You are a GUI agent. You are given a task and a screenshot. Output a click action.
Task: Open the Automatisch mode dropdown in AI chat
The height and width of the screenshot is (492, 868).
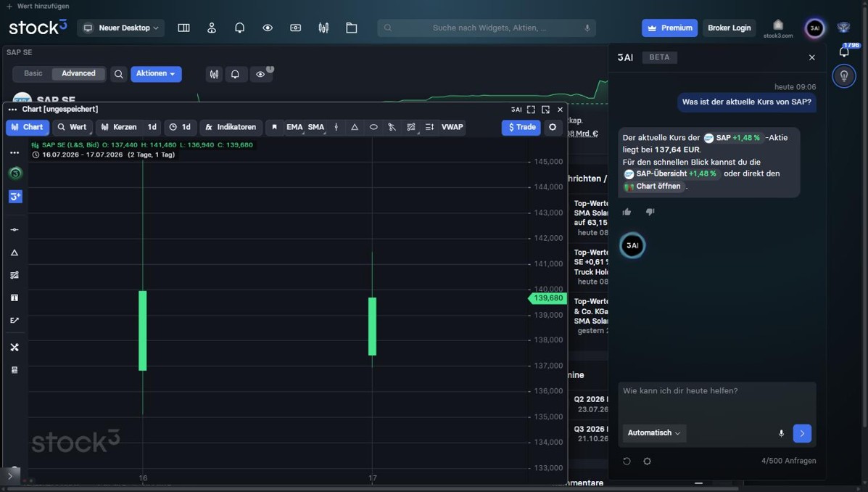point(654,432)
